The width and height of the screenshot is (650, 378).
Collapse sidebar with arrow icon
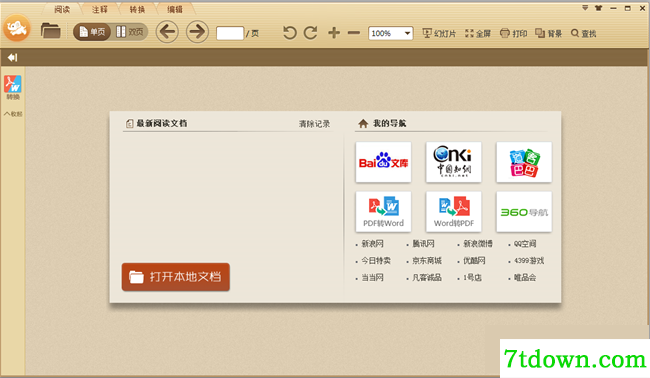12,58
